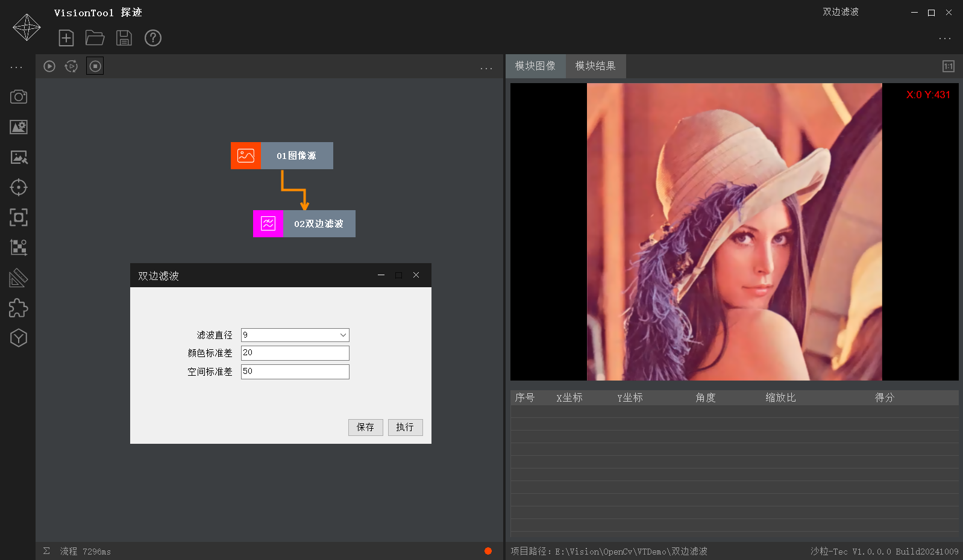Open region detection frame tools

coord(19,217)
